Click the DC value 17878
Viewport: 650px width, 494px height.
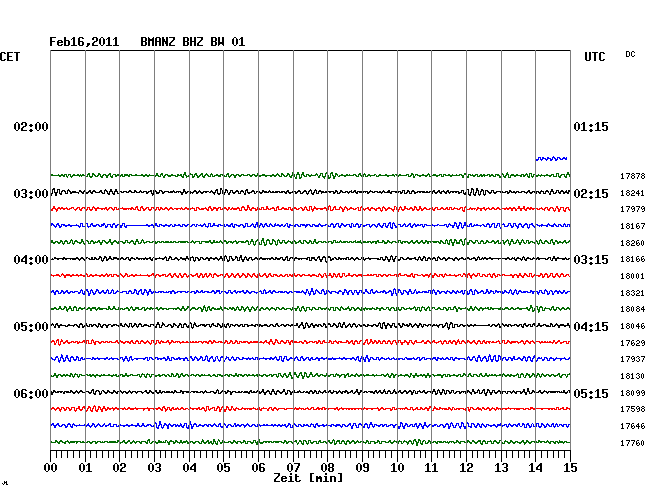[633, 176]
